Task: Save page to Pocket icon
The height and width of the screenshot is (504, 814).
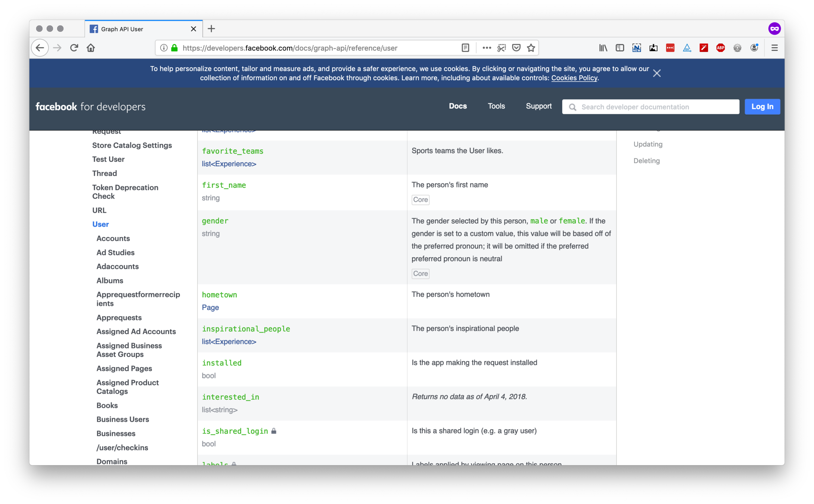Action: pos(516,48)
